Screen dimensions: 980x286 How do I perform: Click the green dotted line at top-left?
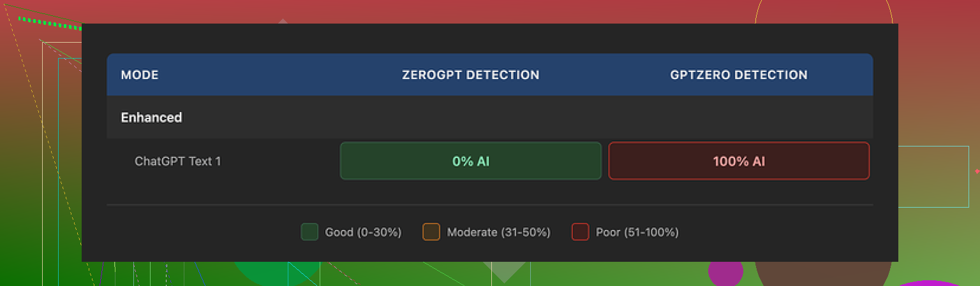click(50, 22)
